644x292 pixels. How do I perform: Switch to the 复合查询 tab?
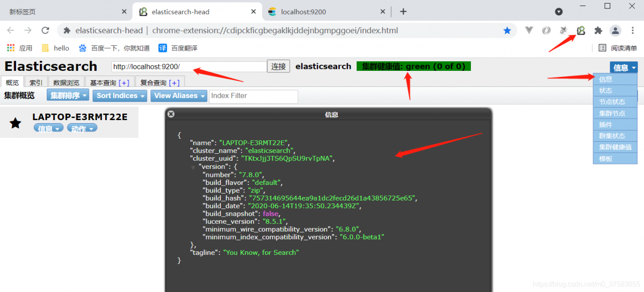[153, 82]
